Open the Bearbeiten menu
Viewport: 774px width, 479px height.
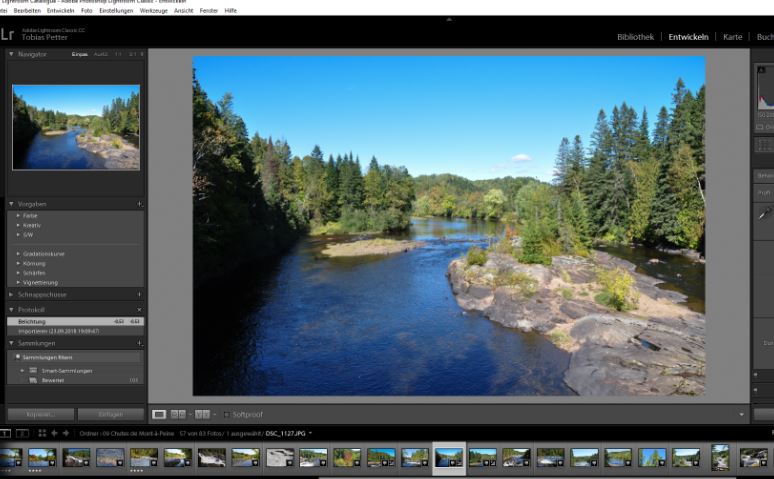pyautogui.click(x=27, y=10)
